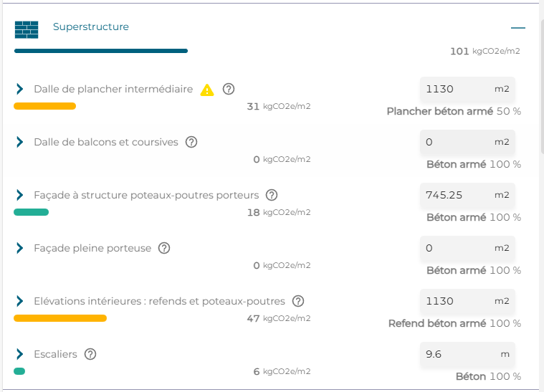Open help icon next to Façade pleine porteuse

pyautogui.click(x=164, y=248)
